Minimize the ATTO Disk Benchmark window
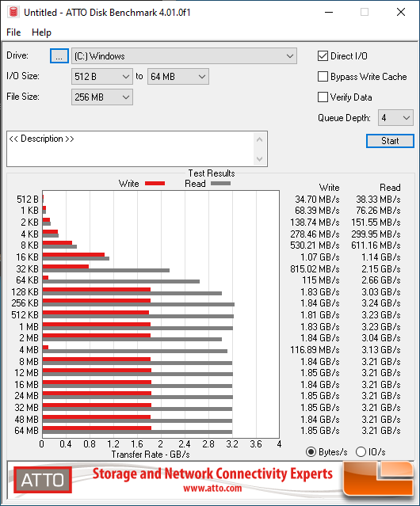This screenshot has height=506, width=420. (329, 12)
